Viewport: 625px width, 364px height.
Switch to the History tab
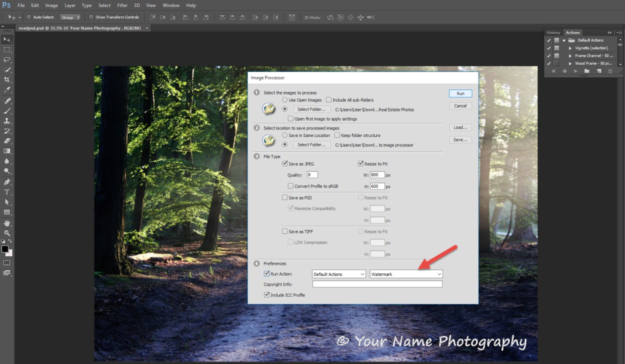(553, 32)
